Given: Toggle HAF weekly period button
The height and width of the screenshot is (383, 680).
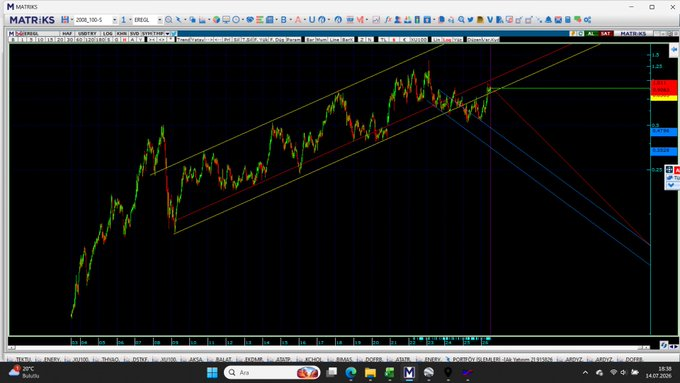Looking at the screenshot, I should (x=67, y=33).
